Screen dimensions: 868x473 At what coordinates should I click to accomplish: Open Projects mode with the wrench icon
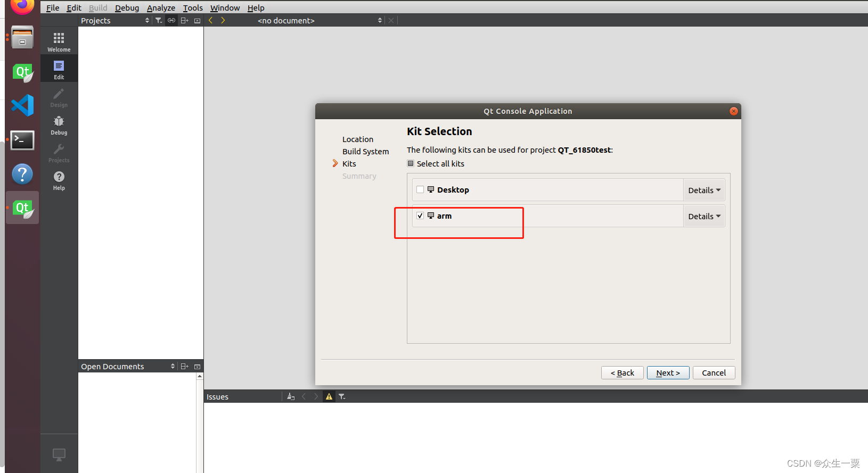59,152
